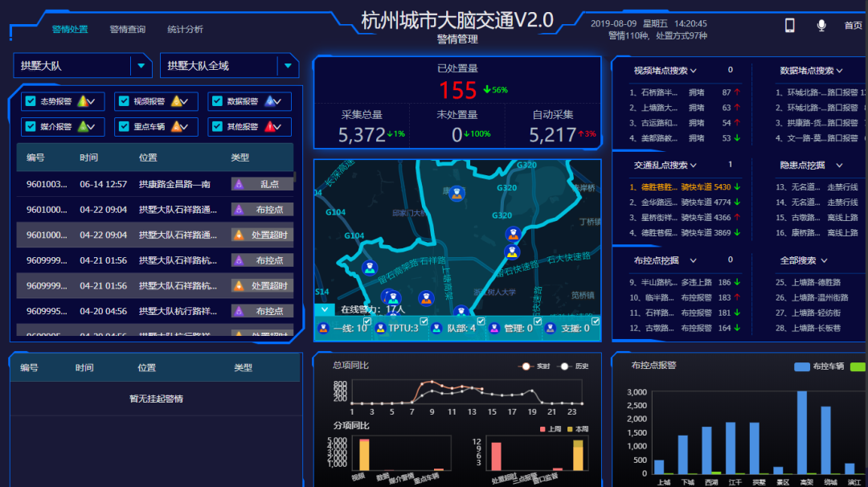Click the 一线 police officer legend icon
The image size is (868, 487).
pyautogui.click(x=323, y=328)
